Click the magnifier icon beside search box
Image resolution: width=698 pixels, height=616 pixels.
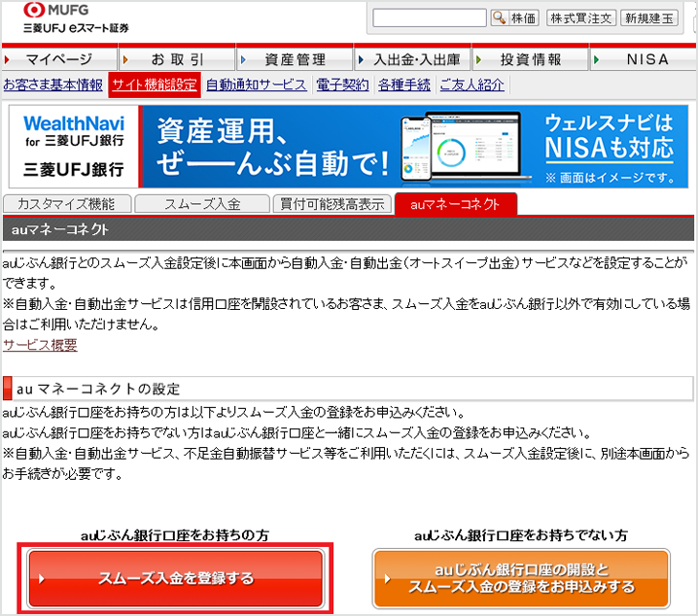tap(499, 18)
